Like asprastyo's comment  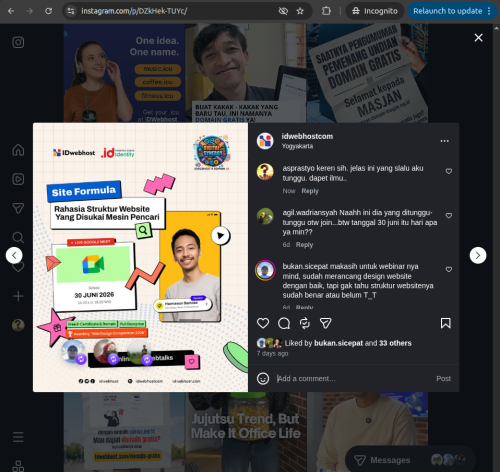(449, 171)
